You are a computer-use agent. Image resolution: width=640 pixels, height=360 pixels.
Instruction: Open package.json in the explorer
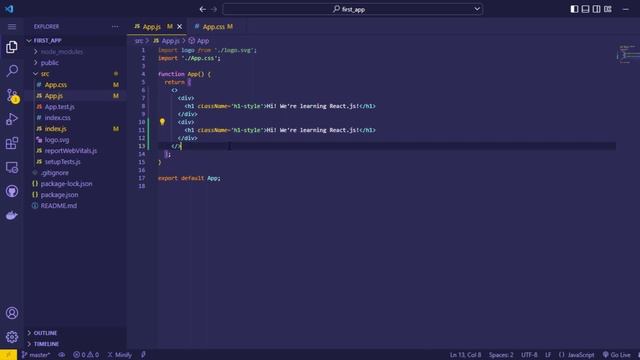59,195
